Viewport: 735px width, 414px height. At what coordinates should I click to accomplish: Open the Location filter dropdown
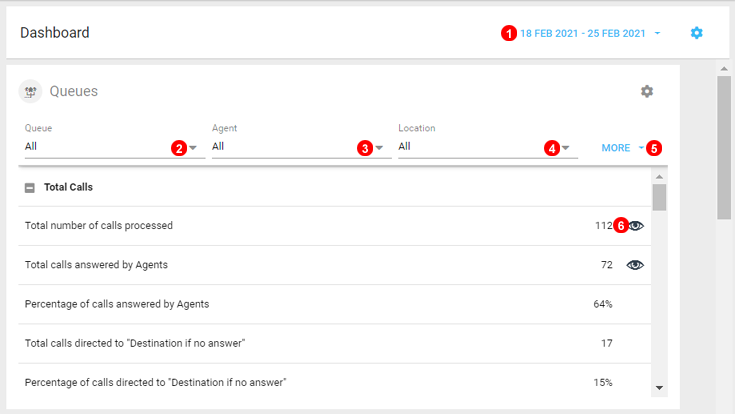[x=488, y=146]
